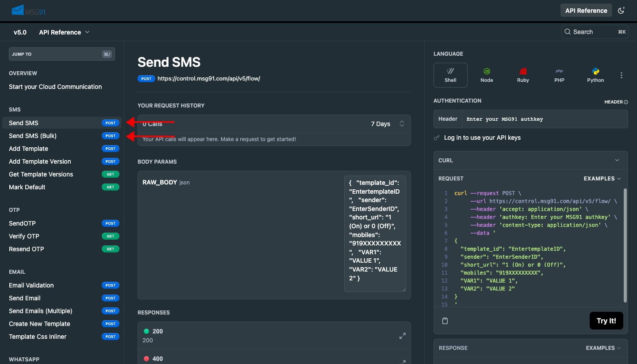Click the key icon beside Log in
Screen dimensions: 637x364
click(437, 138)
